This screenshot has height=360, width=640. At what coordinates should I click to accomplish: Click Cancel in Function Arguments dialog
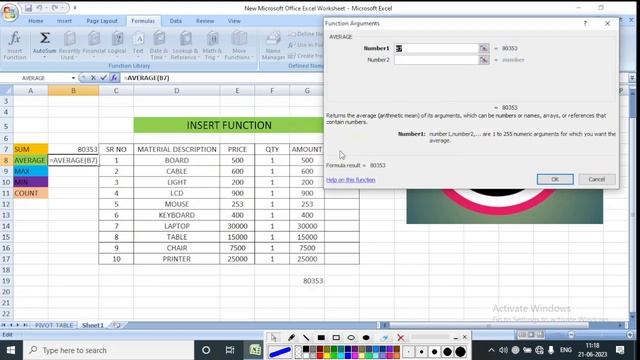597,179
